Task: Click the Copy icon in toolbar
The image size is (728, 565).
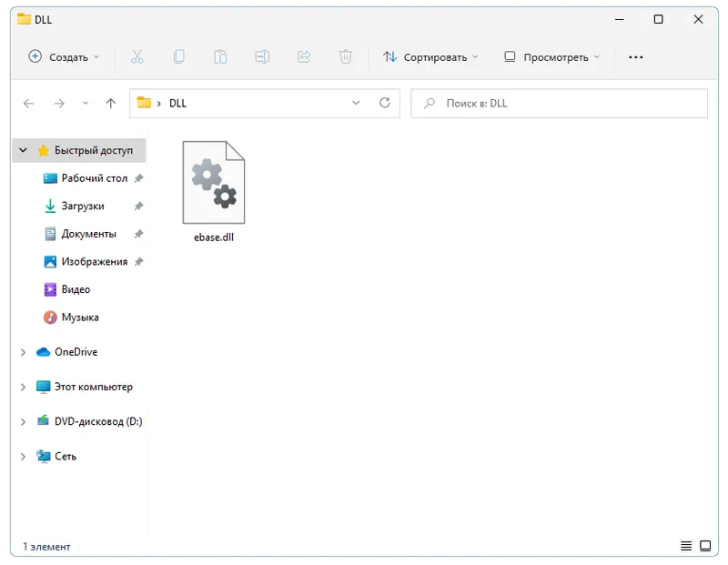Action: click(178, 57)
